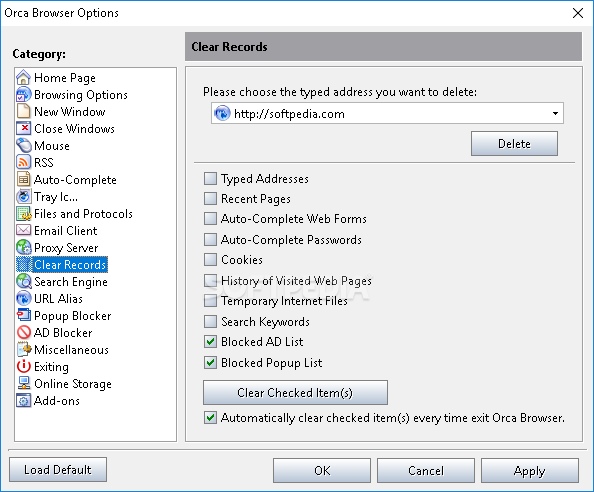
Task: Click the orange RSS feed icon
Action: pyautogui.click(x=23, y=162)
